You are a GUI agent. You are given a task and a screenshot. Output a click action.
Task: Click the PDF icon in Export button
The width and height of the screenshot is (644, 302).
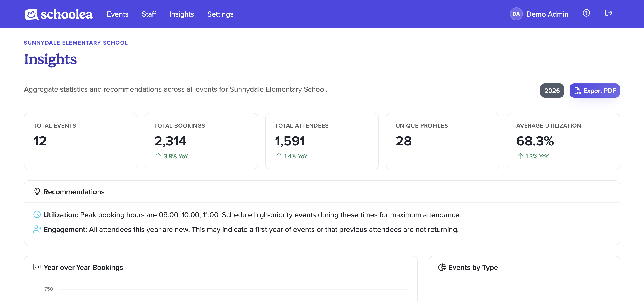[x=578, y=91]
